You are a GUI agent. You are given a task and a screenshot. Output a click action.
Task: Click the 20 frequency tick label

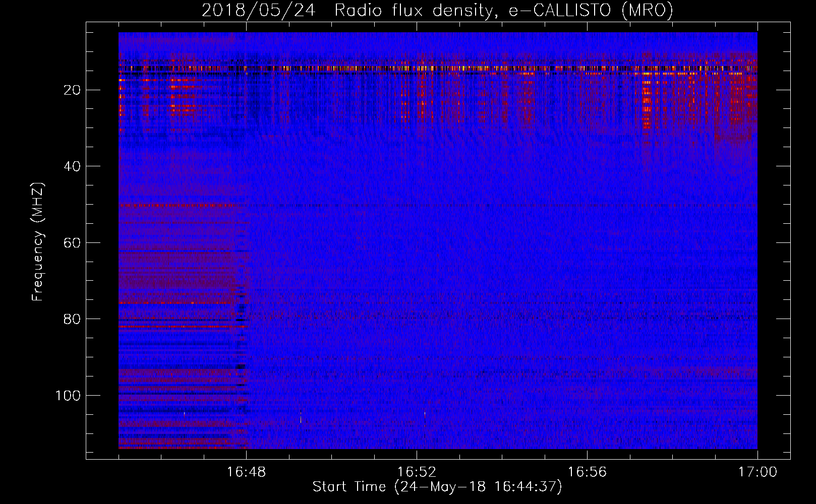(x=72, y=90)
